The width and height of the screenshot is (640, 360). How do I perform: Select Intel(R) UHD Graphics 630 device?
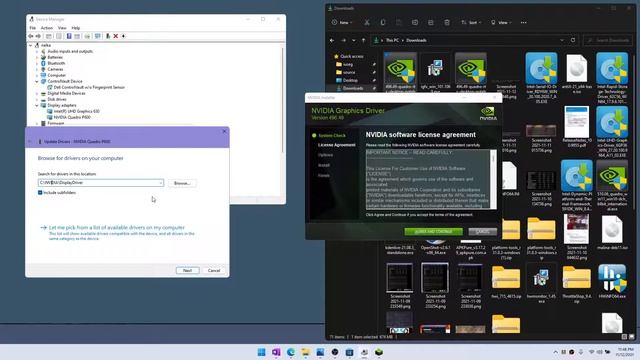[76, 111]
